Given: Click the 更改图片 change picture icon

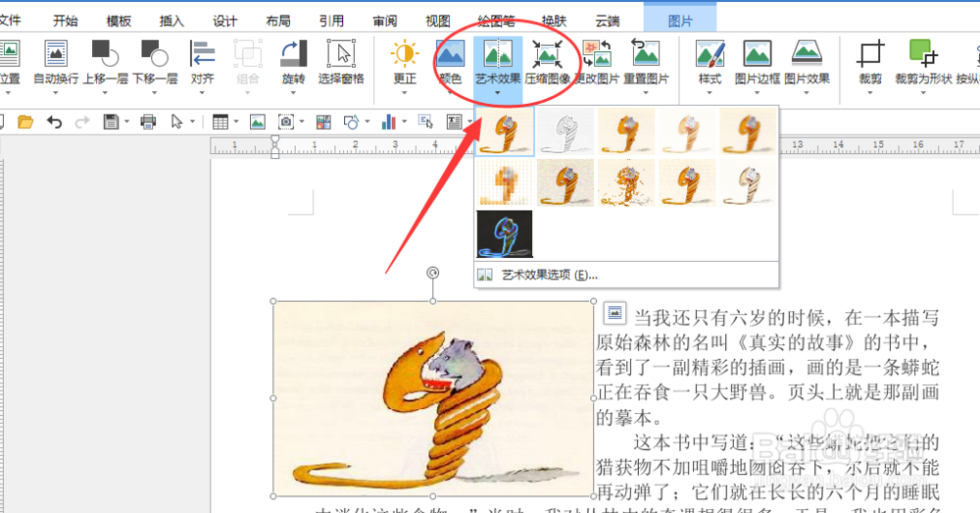Looking at the screenshot, I should (597, 54).
